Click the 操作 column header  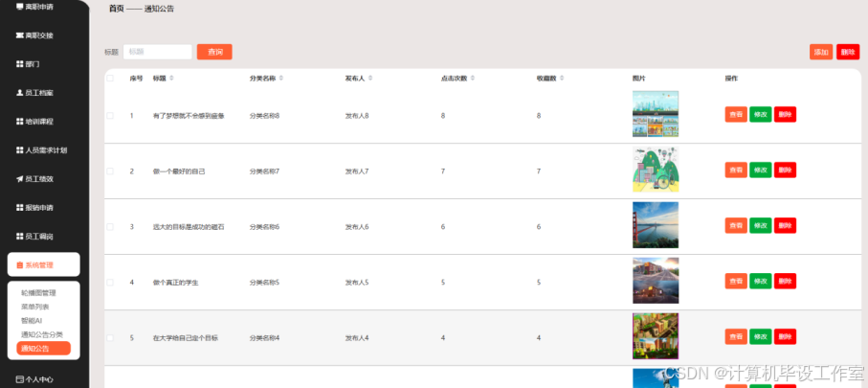[x=731, y=79]
